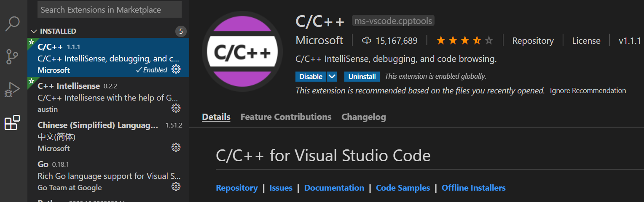The image size is (644, 202).
Task: Click the star rating of the extension
Action: pyautogui.click(x=464, y=41)
